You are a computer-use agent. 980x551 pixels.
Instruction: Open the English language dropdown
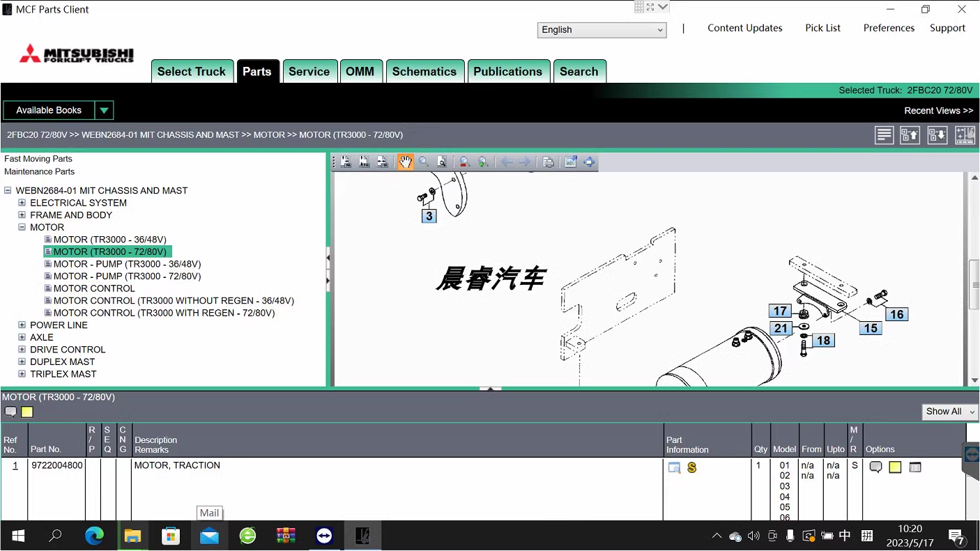coord(602,30)
